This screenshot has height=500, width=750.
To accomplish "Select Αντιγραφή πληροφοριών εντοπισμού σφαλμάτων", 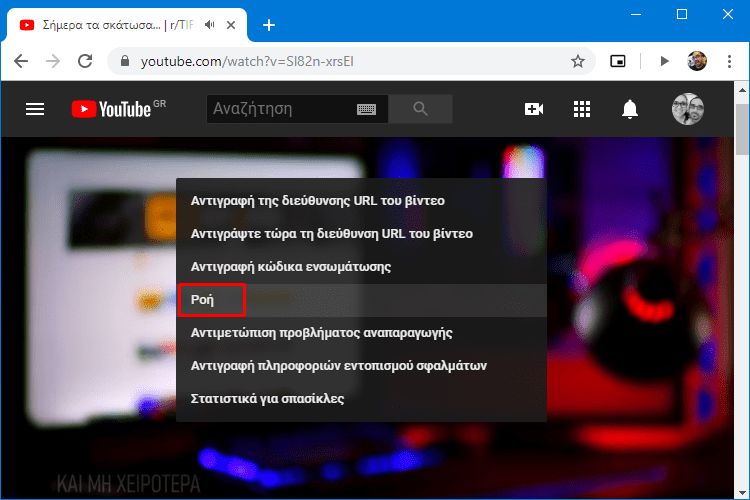I will (x=362, y=366).
